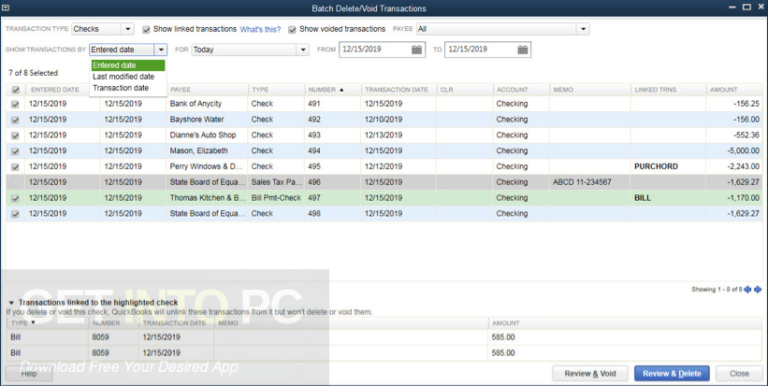The height and width of the screenshot is (386, 768).
Task: Uncheck Thomas Kitchen row checkbox
Action: [15, 198]
